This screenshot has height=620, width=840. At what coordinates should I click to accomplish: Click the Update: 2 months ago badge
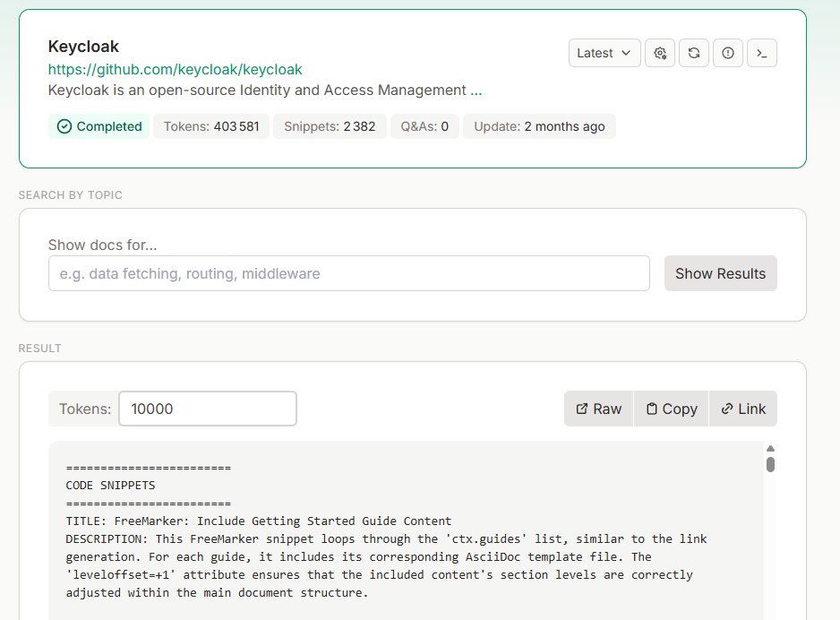click(539, 126)
